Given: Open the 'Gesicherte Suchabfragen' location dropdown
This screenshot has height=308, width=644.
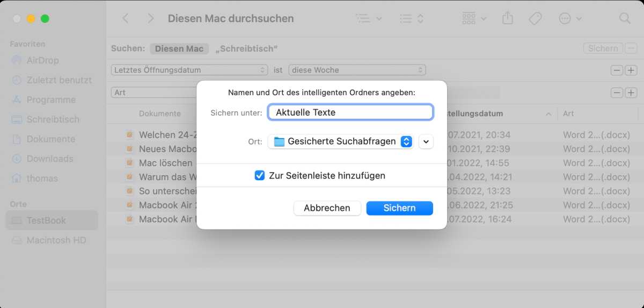Looking at the screenshot, I should point(340,141).
